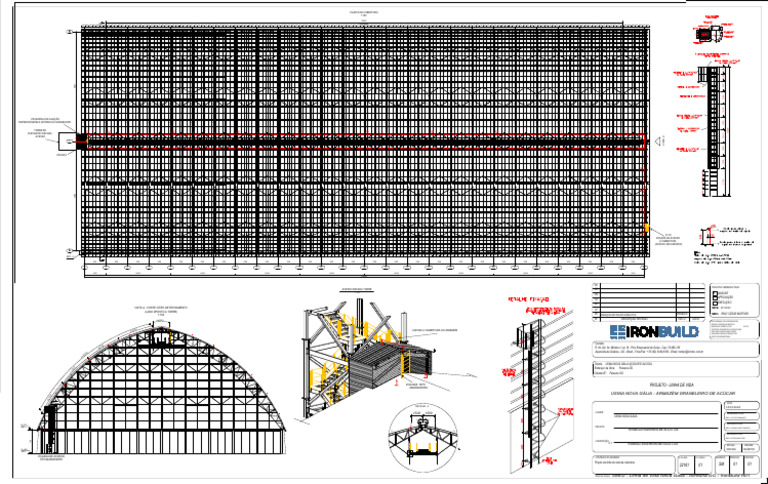Click the project title line mentioning ARMAZÉM GRANELEIRO
Image resolution: width=768 pixels, height=484 pixels.
(673, 393)
